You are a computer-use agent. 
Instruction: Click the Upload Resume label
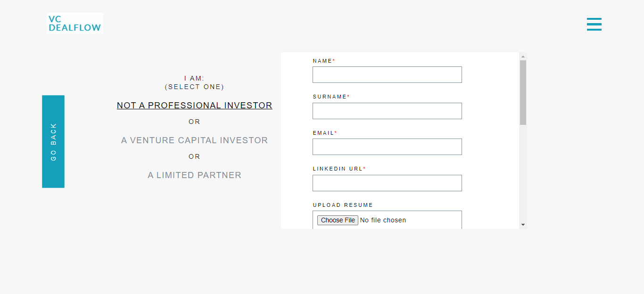tap(343, 205)
